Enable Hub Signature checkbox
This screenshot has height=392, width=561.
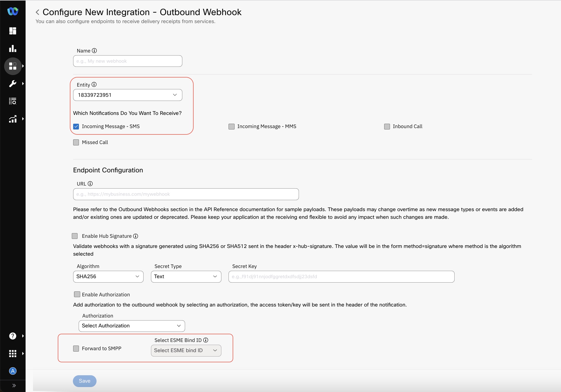click(x=75, y=236)
